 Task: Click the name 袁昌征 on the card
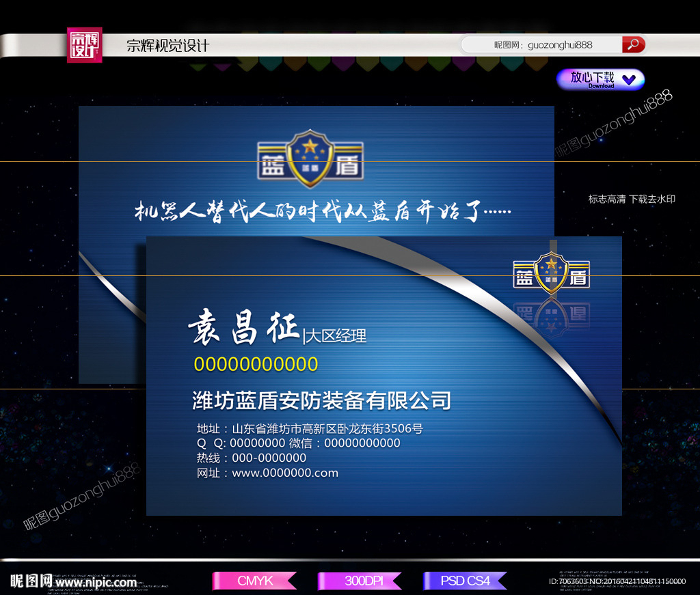coord(243,327)
